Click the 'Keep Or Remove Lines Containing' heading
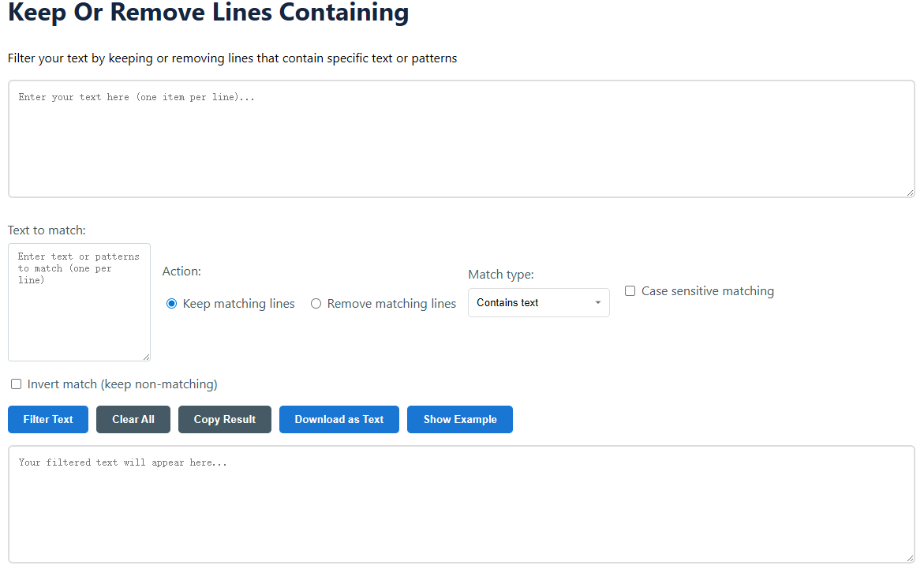The image size is (924, 569). 208,13
